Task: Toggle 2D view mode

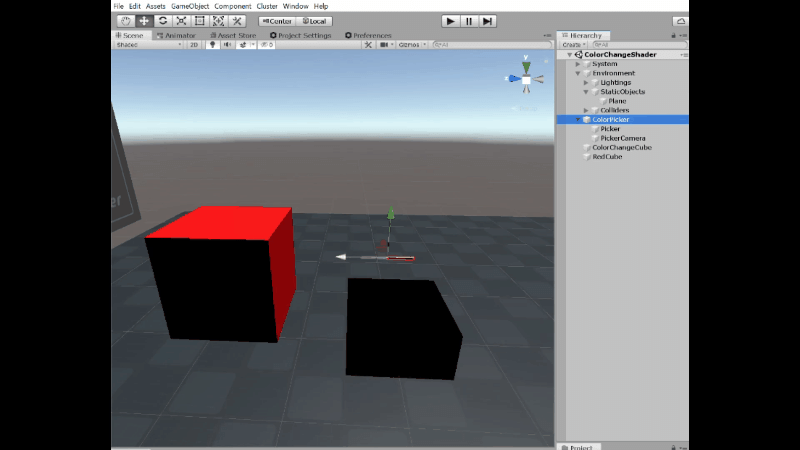Action: (194, 45)
